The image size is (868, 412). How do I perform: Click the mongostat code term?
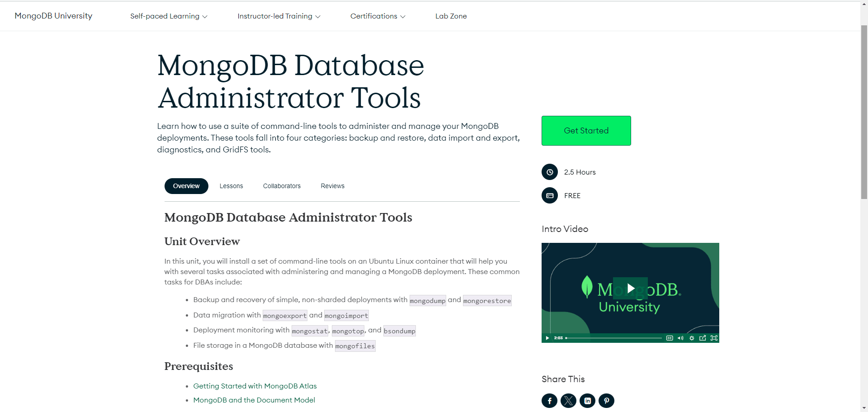click(310, 331)
